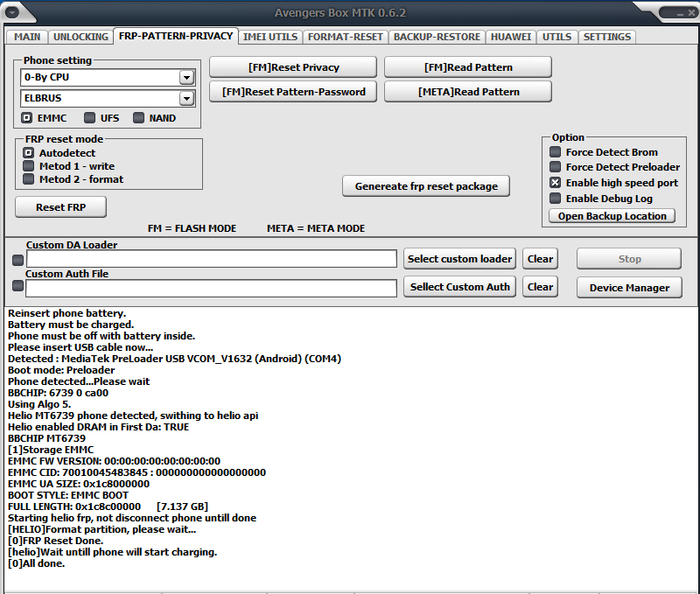Click log line '[0]All done.'
Viewport: 700px width, 594px height.
tap(37, 563)
